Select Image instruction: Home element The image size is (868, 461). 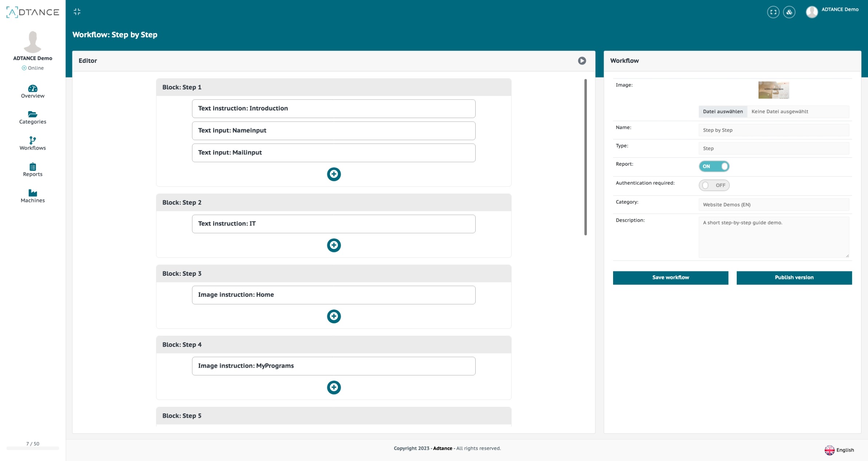click(333, 295)
